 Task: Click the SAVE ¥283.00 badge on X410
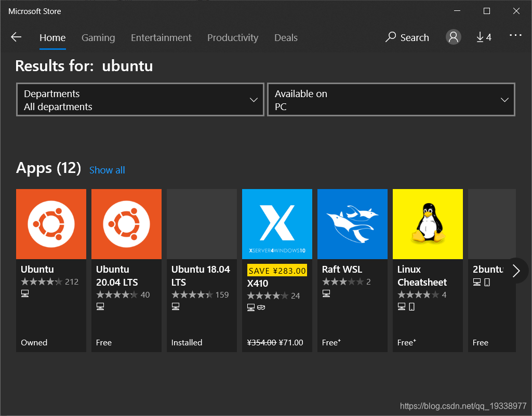(x=277, y=270)
